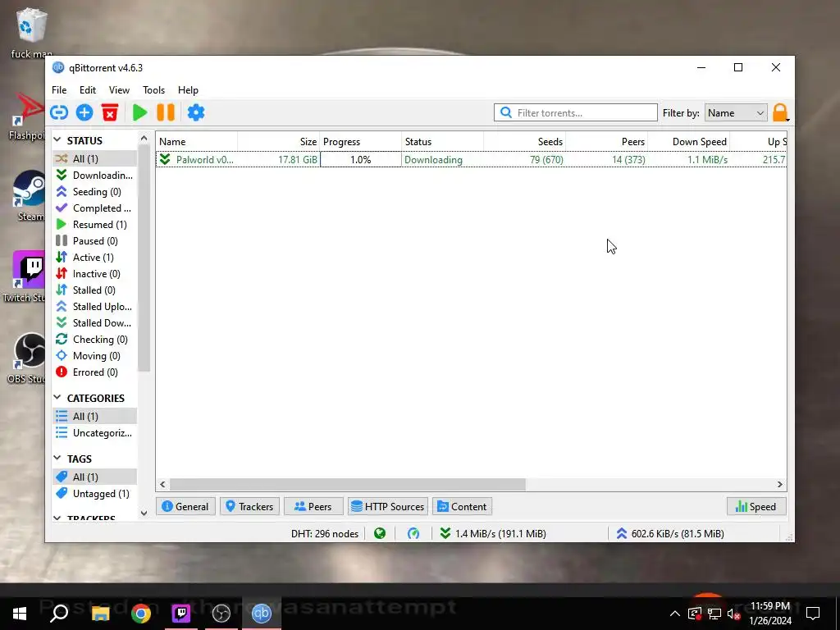Viewport: 840px width, 630px height.
Task: Select the Errored (0) filter
Action: click(x=95, y=372)
